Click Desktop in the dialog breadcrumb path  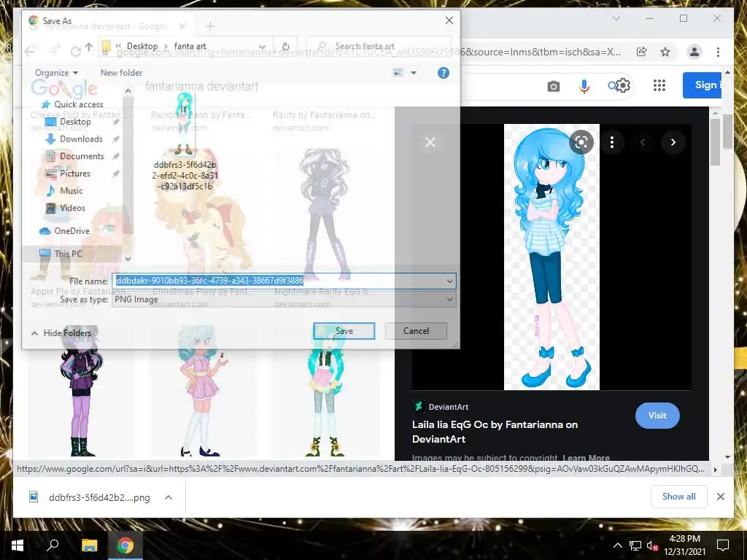point(142,46)
